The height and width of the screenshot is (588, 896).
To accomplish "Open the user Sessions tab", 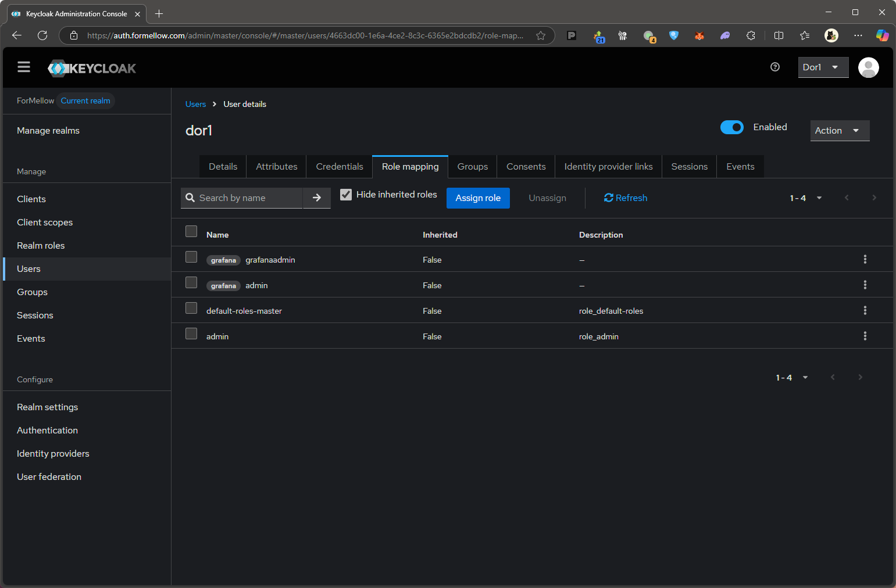I will [690, 167].
